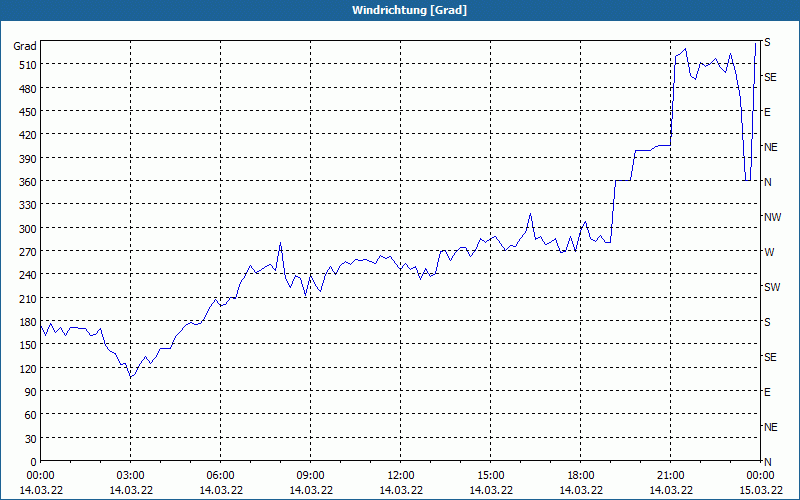Select the 12:00 time label
This screenshot has height=500, width=800.
(x=401, y=476)
